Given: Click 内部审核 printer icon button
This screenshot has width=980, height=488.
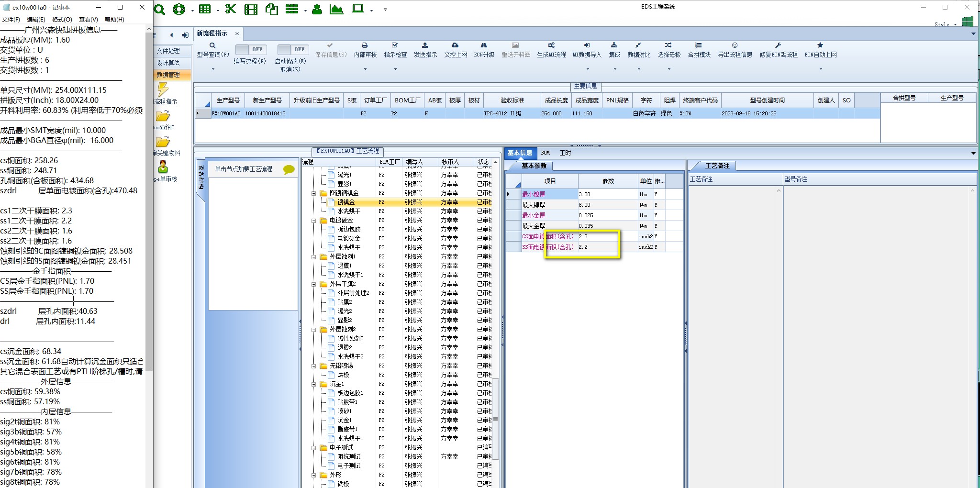Looking at the screenshot, I should coord(365,50).
